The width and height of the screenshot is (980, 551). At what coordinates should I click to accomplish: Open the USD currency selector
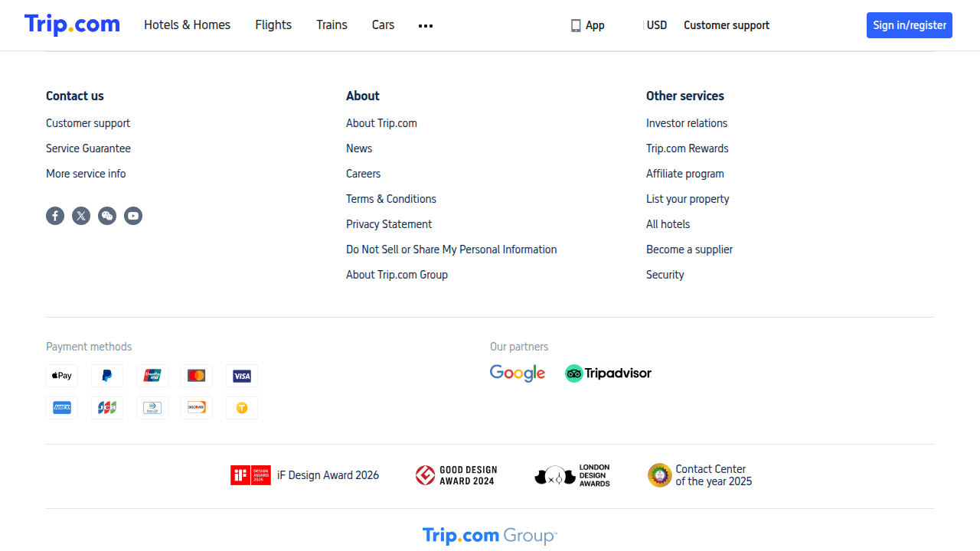(657, 25)
